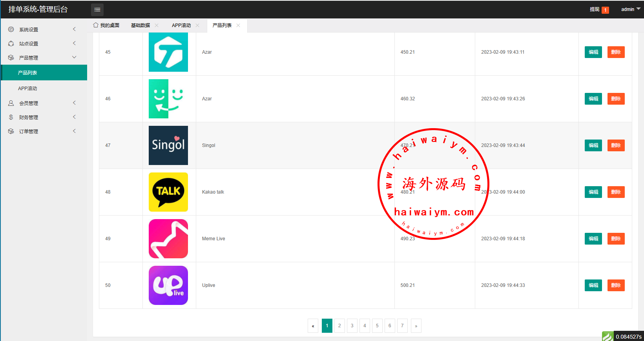Click the product name "Singol"

[x=208, y=145]
